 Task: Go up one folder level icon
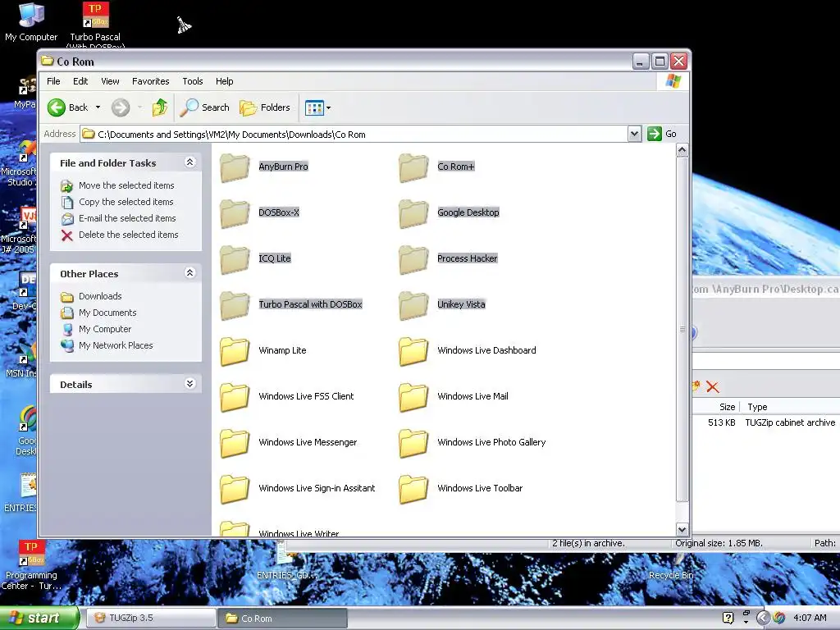tap(160, 107)
